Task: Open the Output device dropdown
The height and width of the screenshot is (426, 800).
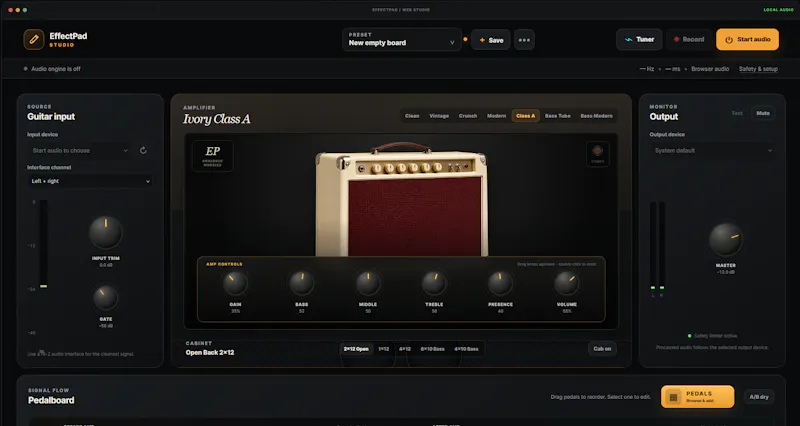Action: point(712,151)
